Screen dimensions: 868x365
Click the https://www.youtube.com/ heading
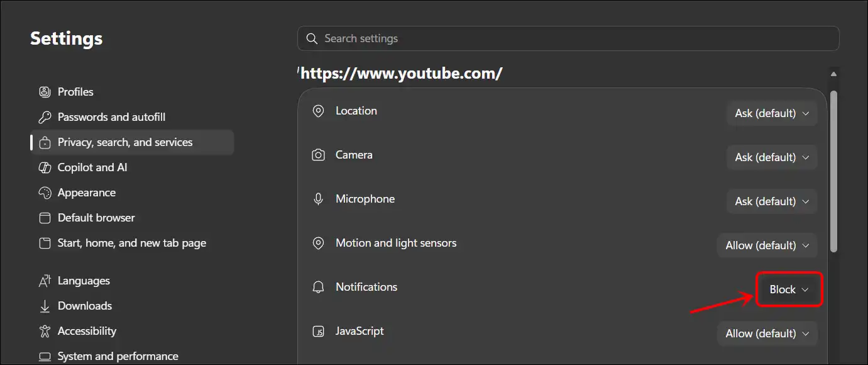tap(400, 73)
